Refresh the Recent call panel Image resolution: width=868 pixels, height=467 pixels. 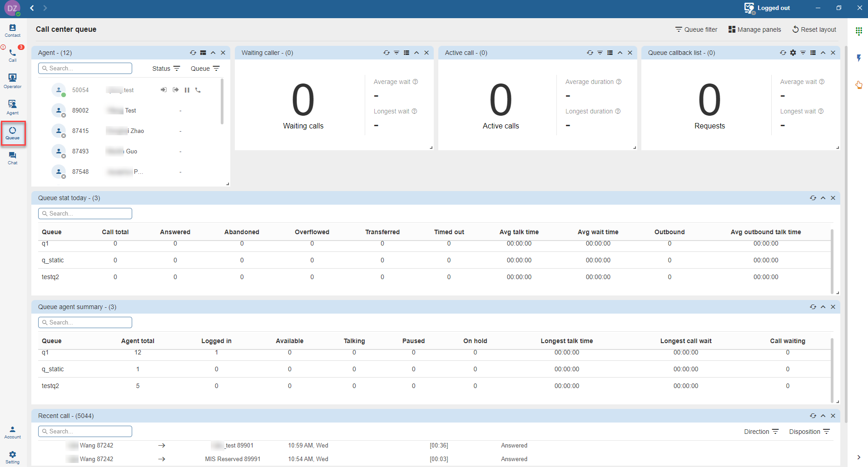pos(813,416)
